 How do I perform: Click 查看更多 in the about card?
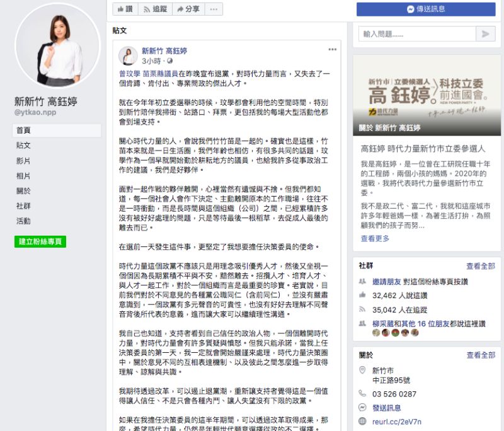coord(375,238)
